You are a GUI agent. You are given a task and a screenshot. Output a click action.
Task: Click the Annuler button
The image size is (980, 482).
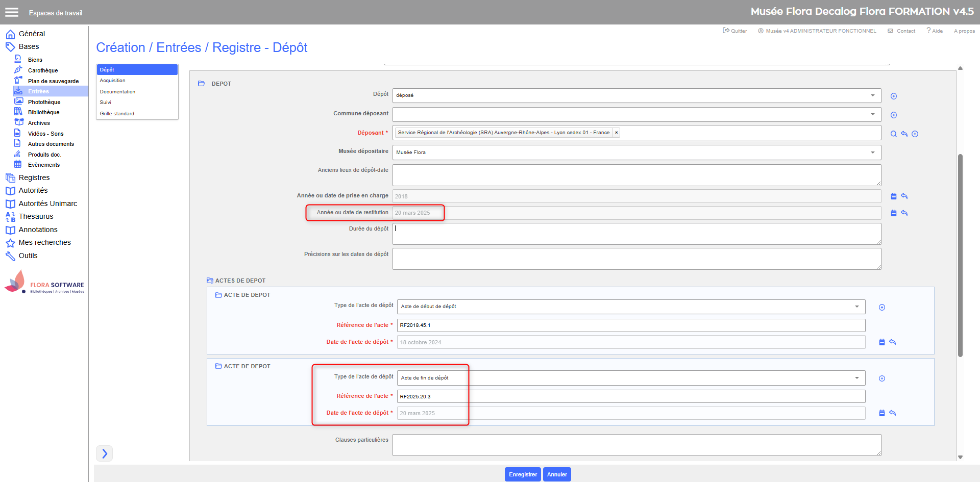[x=557, y=474]
